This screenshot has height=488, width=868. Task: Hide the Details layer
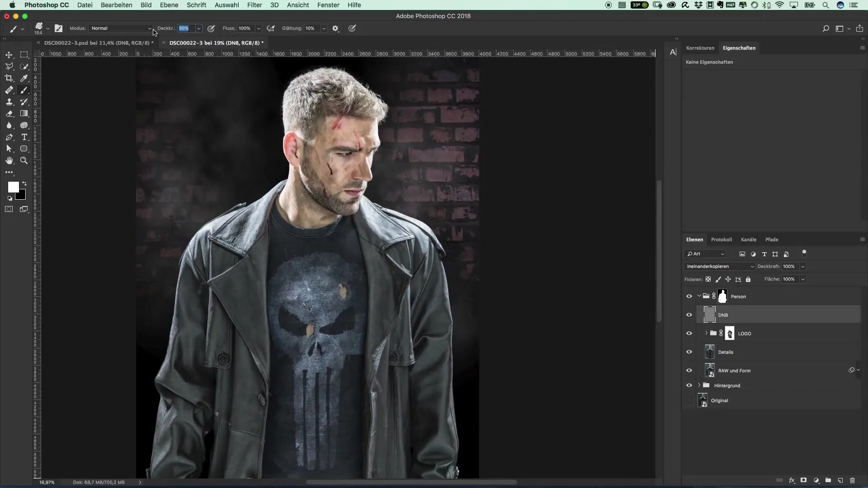pyautogui.click(x=689, y=352)
